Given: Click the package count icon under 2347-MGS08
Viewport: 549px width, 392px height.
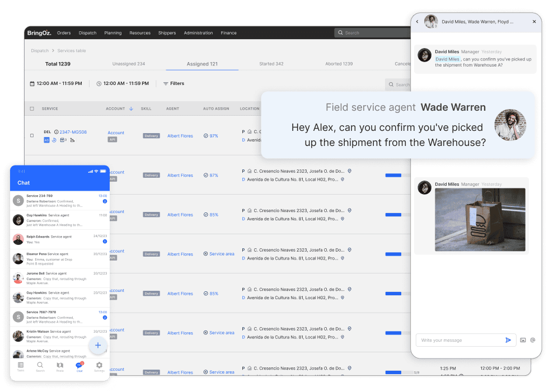Looking at the screenshot, I should pos(63,140).
